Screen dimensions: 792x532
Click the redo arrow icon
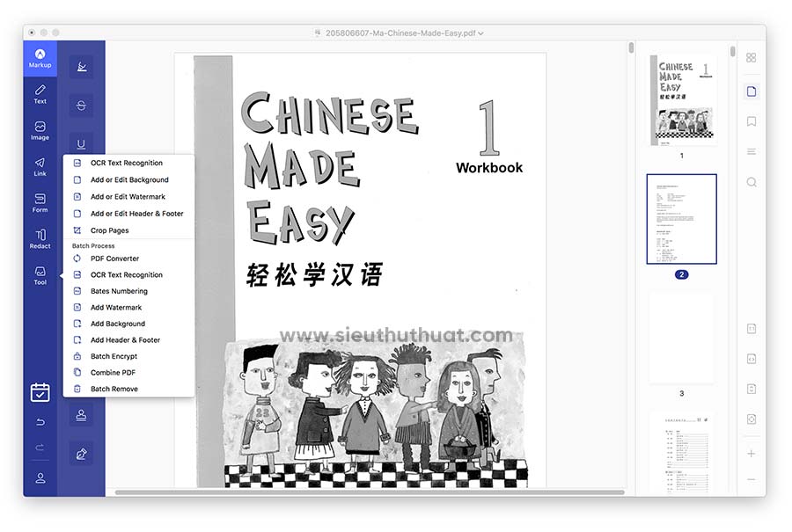(40, 448)
